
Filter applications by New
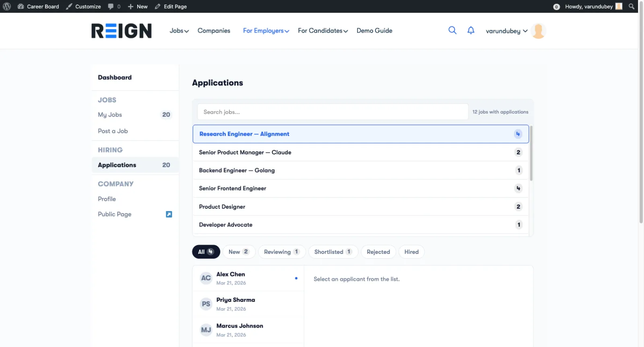pyautogui.click(x=239, y=252)
